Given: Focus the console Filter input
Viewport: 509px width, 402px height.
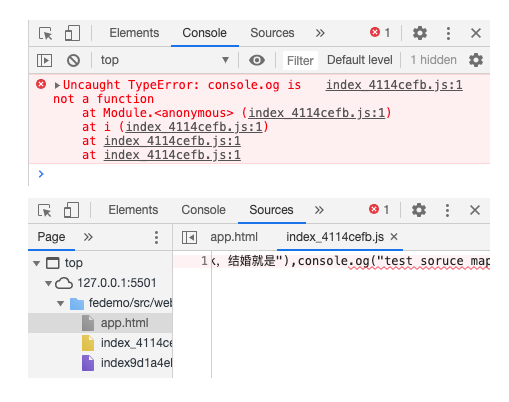Looking at the screenshot, I should (x=300, y=61).
